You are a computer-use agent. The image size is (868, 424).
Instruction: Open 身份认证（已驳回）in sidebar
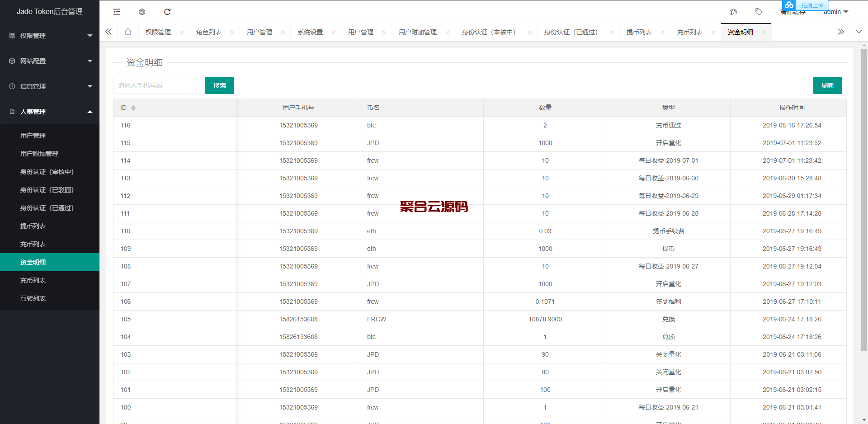(50, 190)
